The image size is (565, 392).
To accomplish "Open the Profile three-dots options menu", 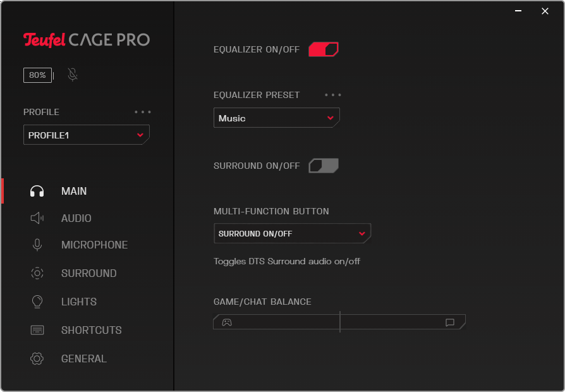I will (x=143, y=112).
